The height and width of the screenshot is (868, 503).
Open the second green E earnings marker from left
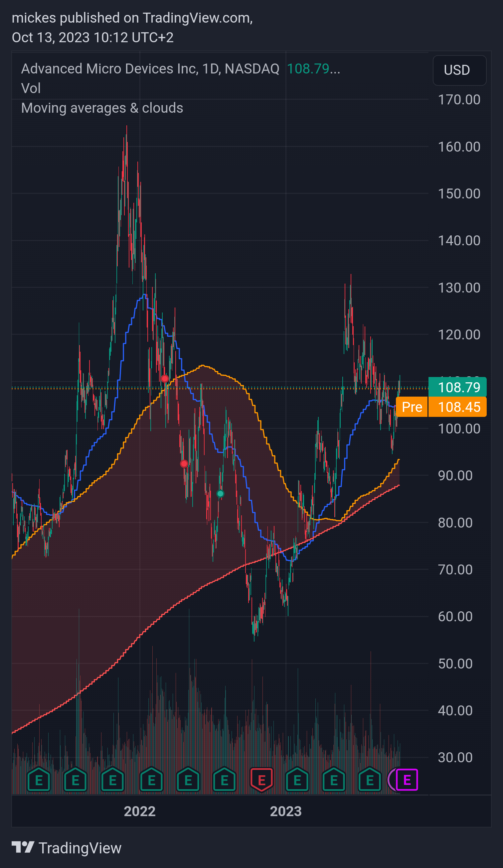75,780
